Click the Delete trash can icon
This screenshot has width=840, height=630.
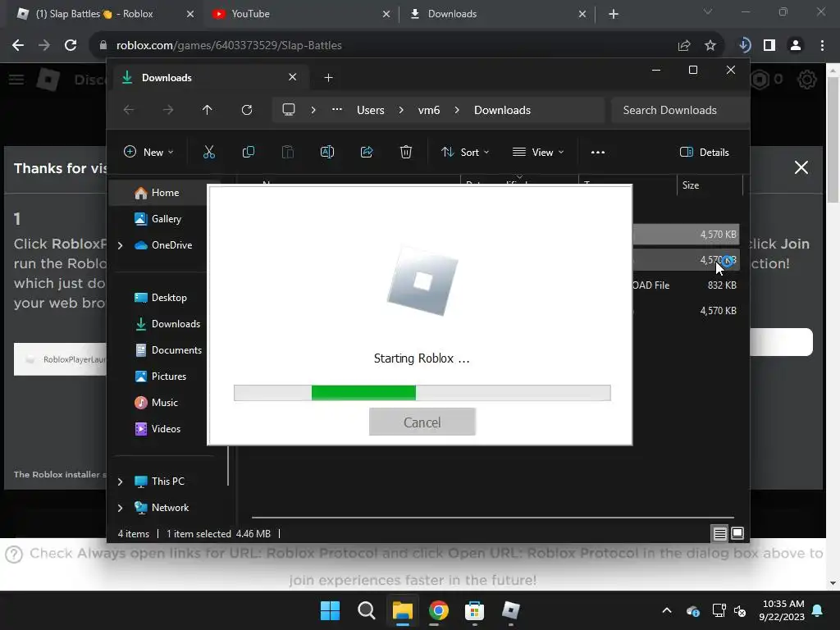click(406, 152)
